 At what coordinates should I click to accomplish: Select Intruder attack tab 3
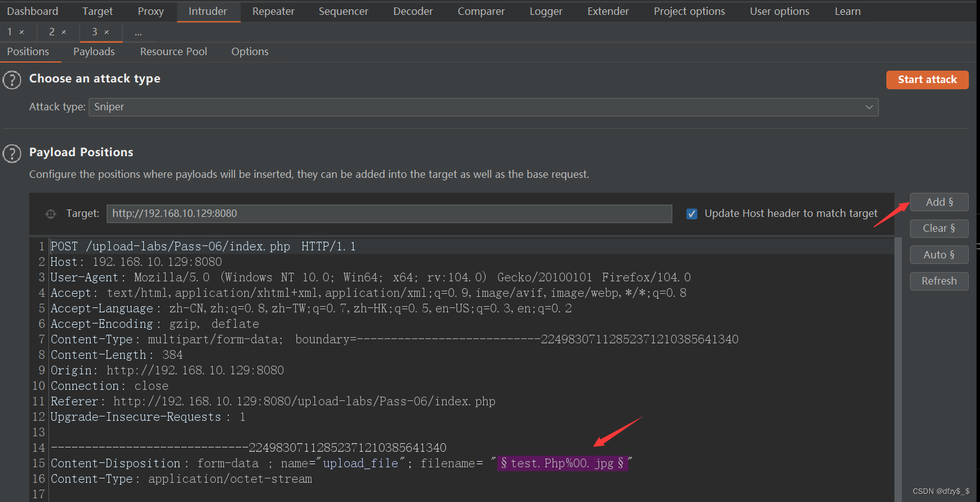click(x=94, y=32)
